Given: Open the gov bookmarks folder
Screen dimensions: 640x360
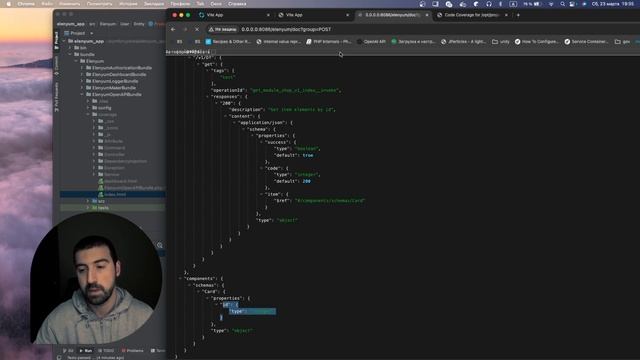Looking at the screenshot, I should tap(622, 42).
